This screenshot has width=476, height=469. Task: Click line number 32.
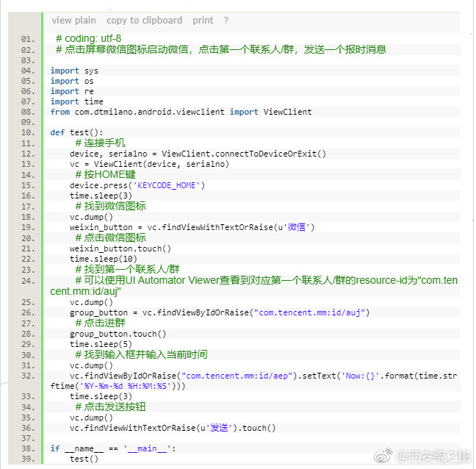pyautogui.click(x=28, y=376)
